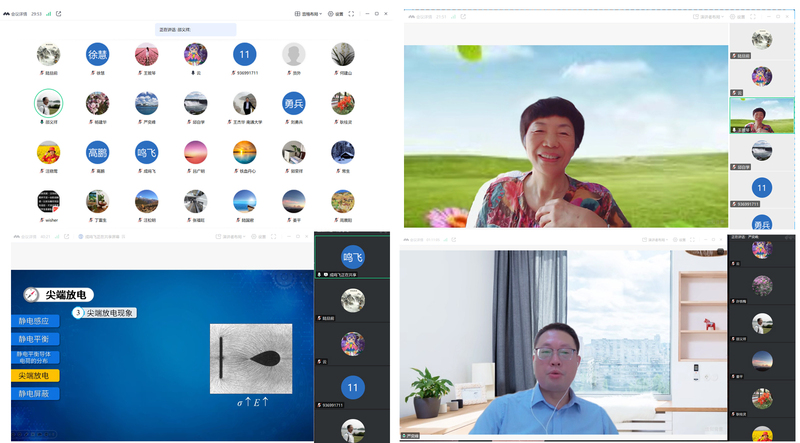The width and height of the screenshot is (800, 443).
Task: Select blue 11 tile in slide window sidebar
Action: [352, 387]
